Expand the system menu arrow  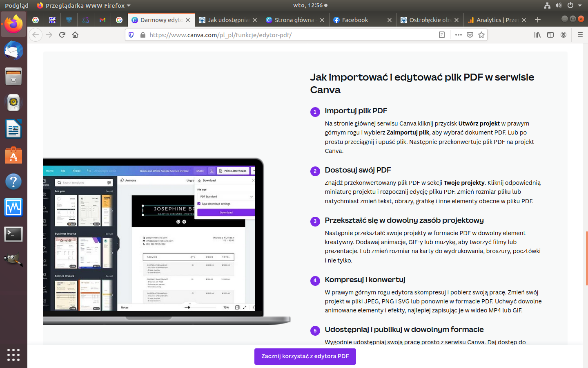(x=580, y=6)
